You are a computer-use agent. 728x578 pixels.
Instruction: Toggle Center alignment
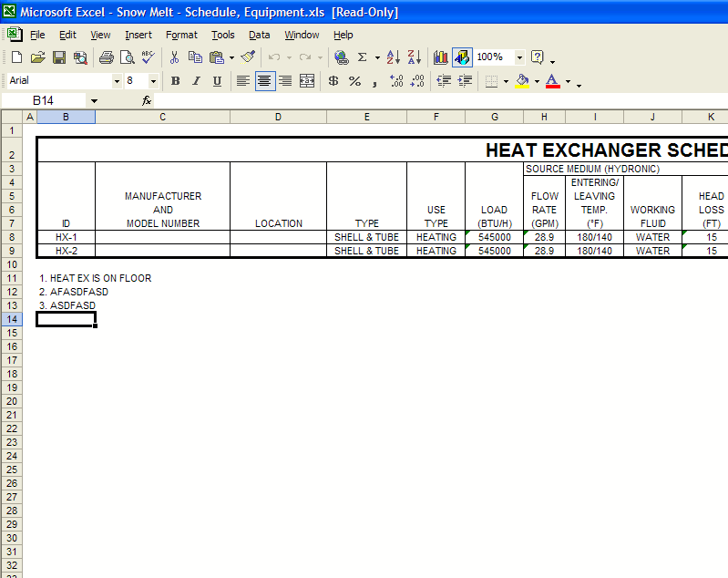pyautogui.click(x=264, y=81)
